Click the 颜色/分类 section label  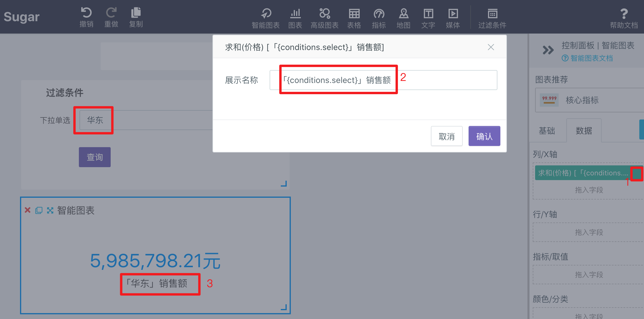[x=550, y=299]
